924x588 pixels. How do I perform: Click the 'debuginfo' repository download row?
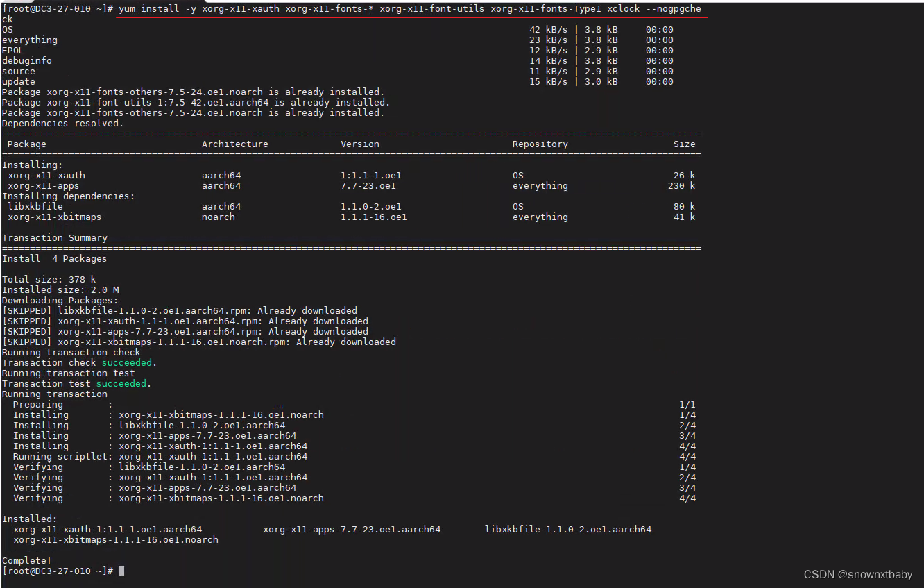(x=338, y=61)
